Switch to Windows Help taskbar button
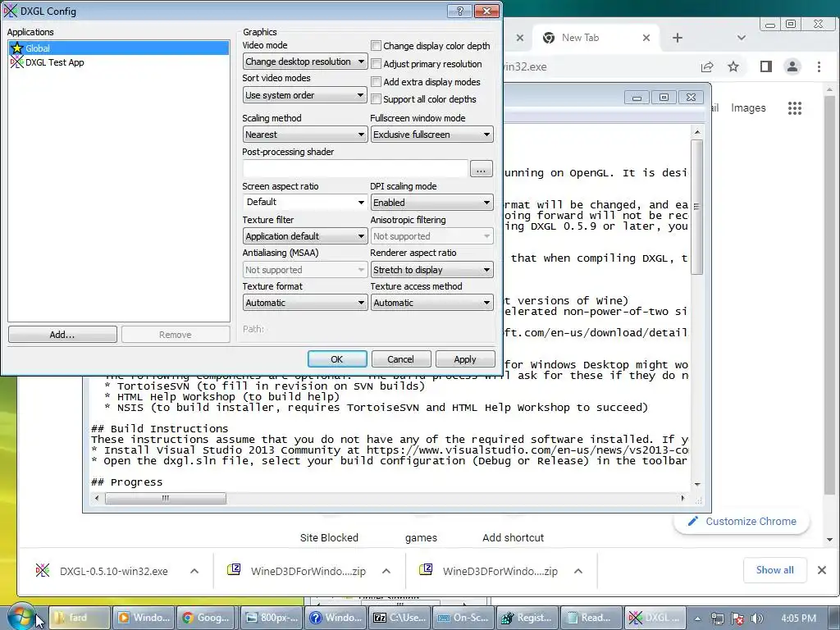Image resolution: width=840 pixels, height=630 pixels. 335,618
